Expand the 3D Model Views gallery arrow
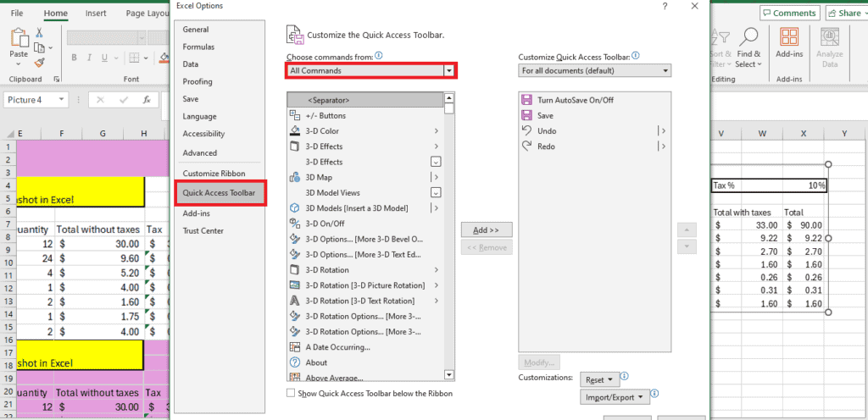The width and height of the screenshot is (868, 420). click(x=437, y=193)
